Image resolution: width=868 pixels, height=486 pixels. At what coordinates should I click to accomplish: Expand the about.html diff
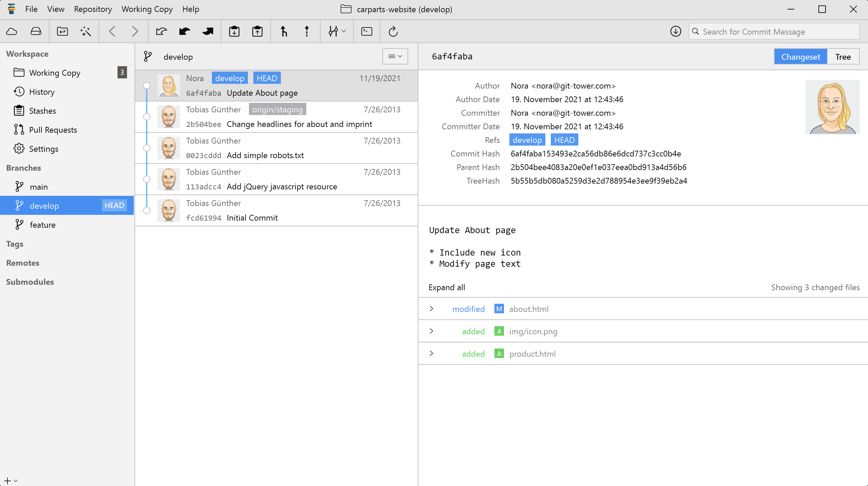(432, 309)
